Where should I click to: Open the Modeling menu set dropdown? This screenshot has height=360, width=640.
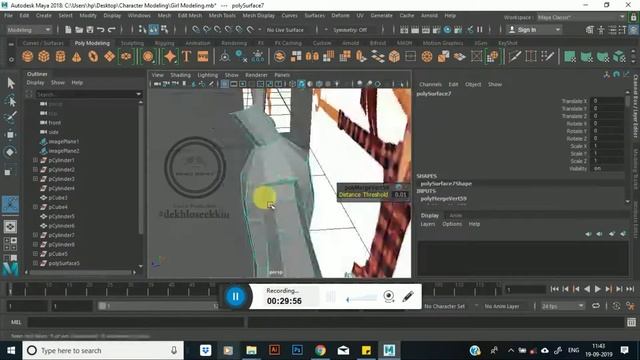pyautogui.click(x=29, y=30)
